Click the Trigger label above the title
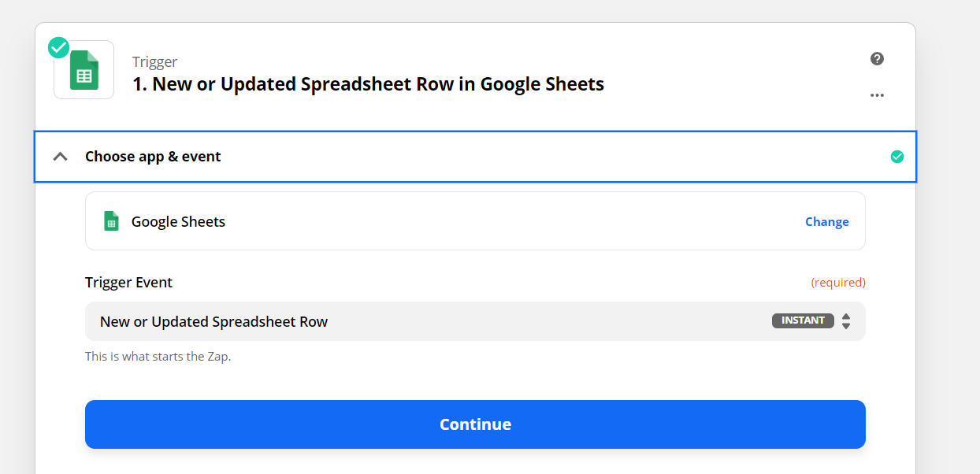 [x=154, y=61]
